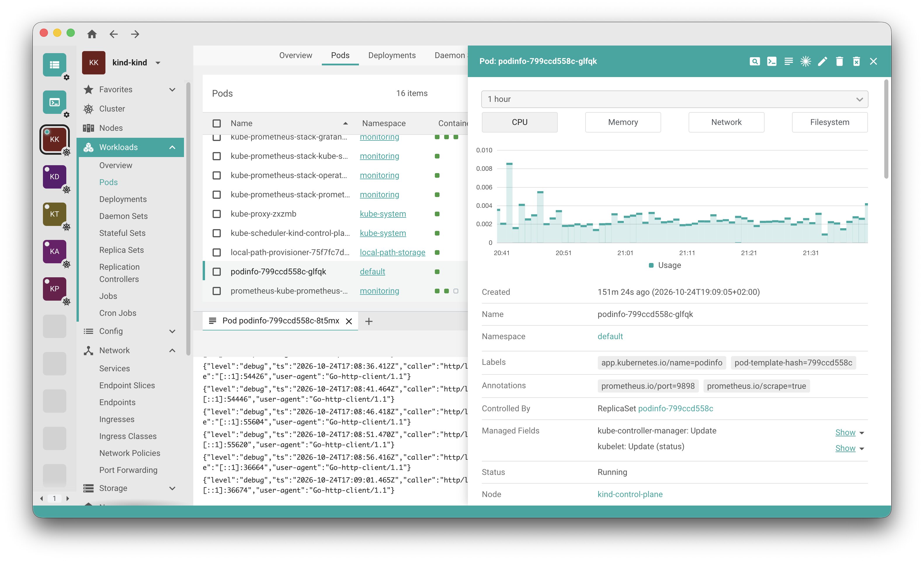Switch to the KP cluster icon

pyautogui.click(x=55, y=289)
